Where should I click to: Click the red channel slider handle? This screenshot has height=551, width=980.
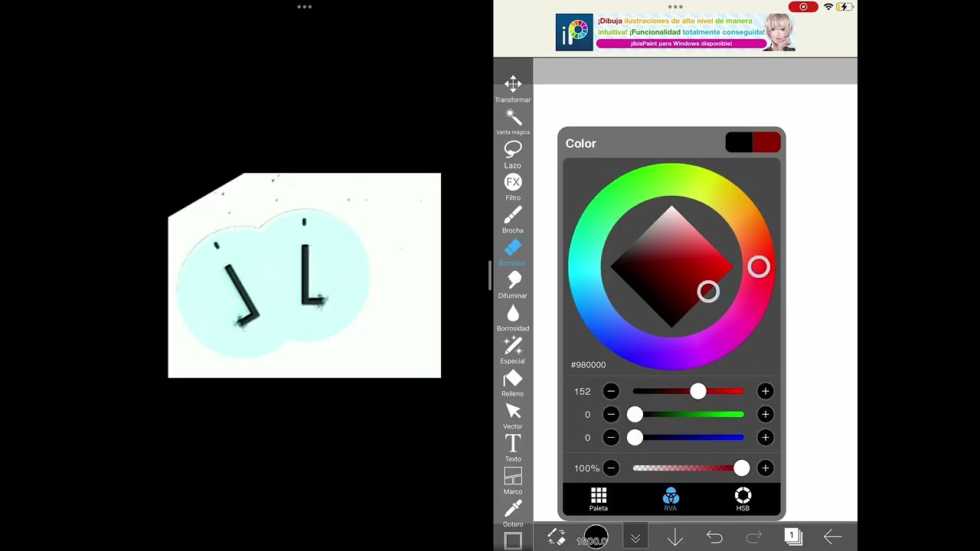697,391
